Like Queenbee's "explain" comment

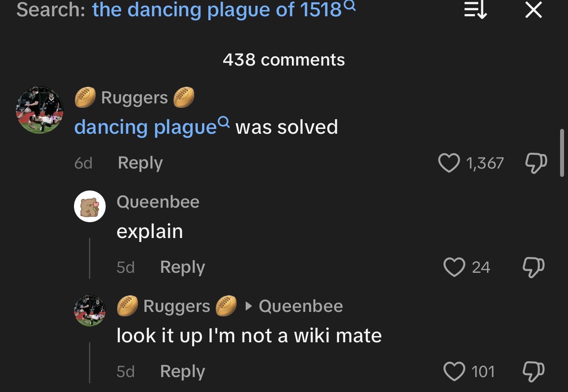tap(454, 267)
